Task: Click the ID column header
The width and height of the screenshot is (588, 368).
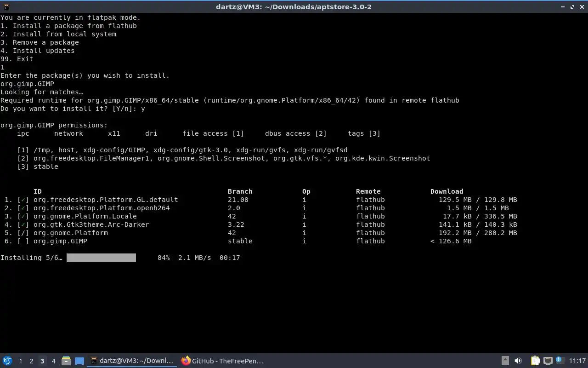Action: (x=38, y=191)
